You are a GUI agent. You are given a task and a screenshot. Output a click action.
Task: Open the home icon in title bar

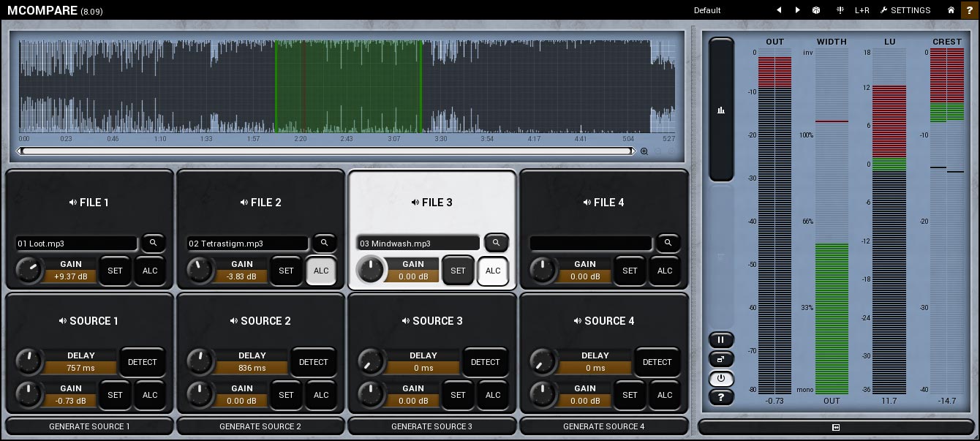coord(951,10)
